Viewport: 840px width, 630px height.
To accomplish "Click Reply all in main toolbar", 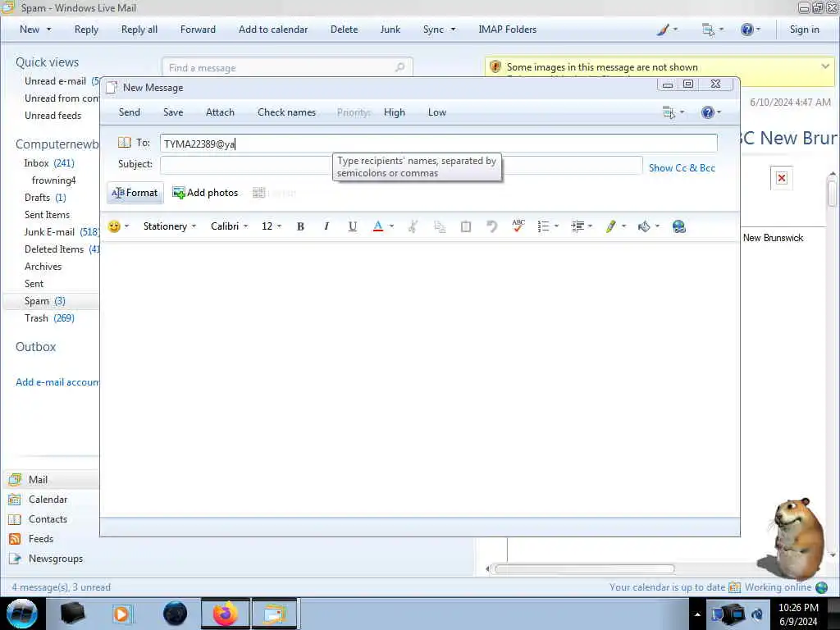I will pyautogui.click(x=139, y=30).
